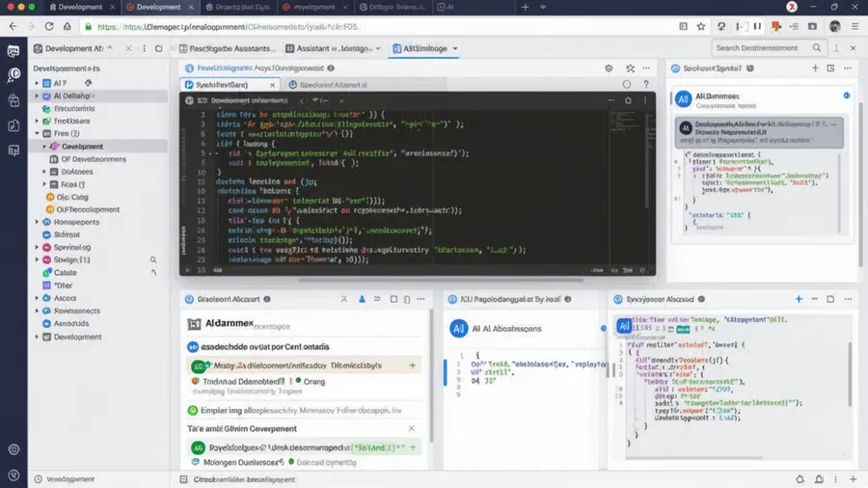Select the OF Develbeonmens tree item
This screenshot has height=488, width=868.
(94, 159)
